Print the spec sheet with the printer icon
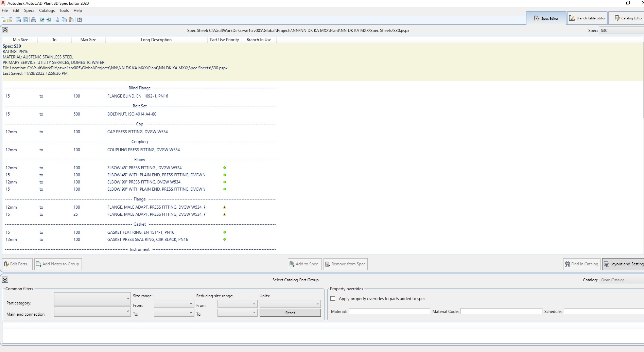Screen dimensions: 644x352 click(x=34, y=20)
